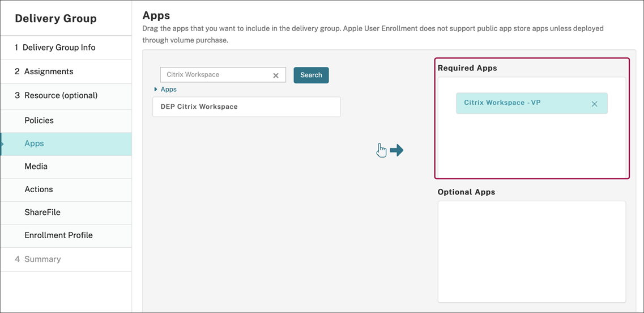Expand the Apps tree triangle

[x=156, y=90]
